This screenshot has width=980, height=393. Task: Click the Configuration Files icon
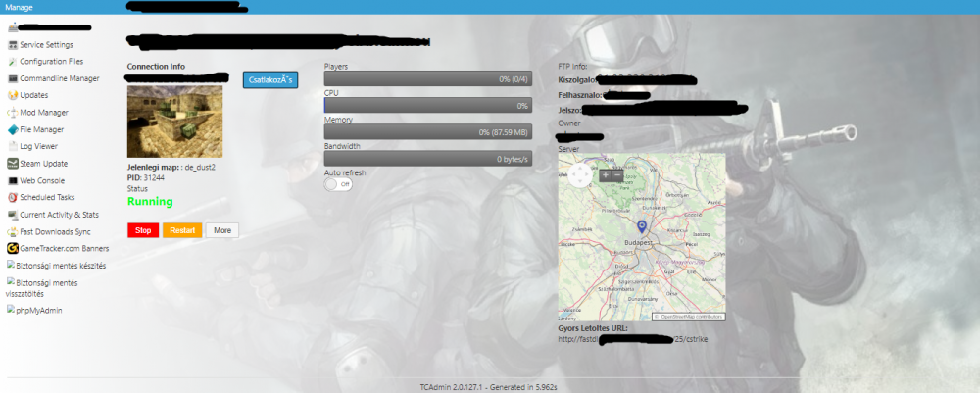[13, 61]
